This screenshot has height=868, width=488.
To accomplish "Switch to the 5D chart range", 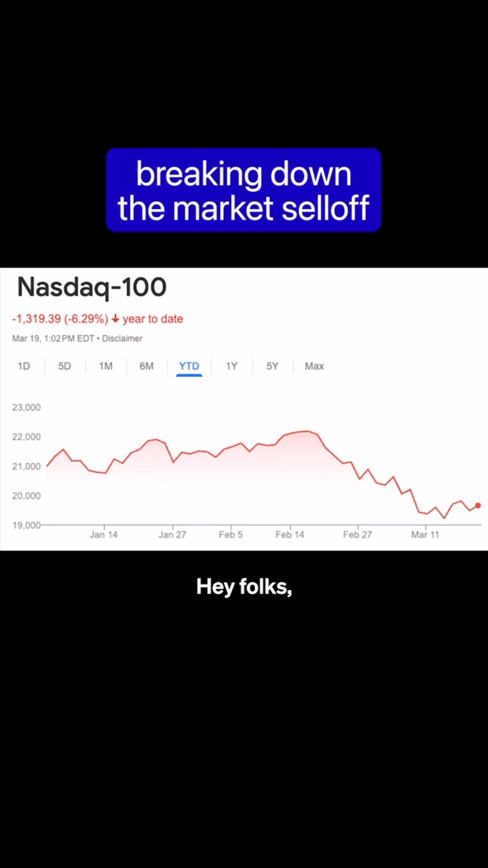I will [65, 366].
